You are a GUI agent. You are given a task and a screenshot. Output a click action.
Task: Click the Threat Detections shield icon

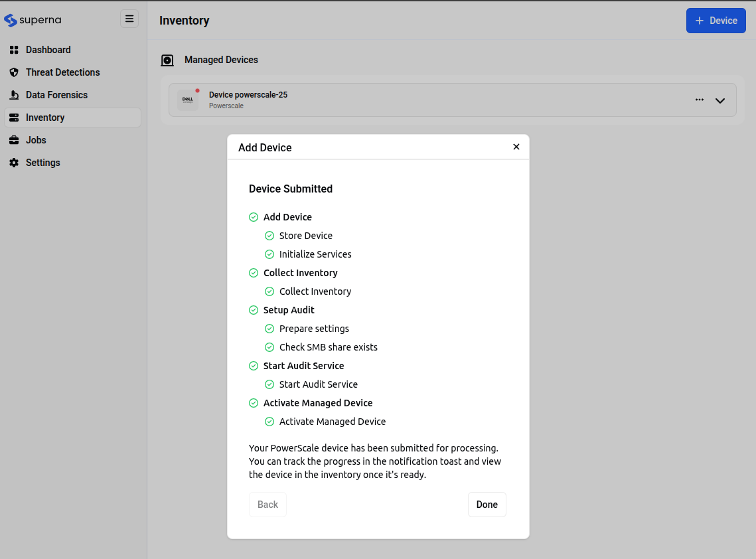pos(14,72)
